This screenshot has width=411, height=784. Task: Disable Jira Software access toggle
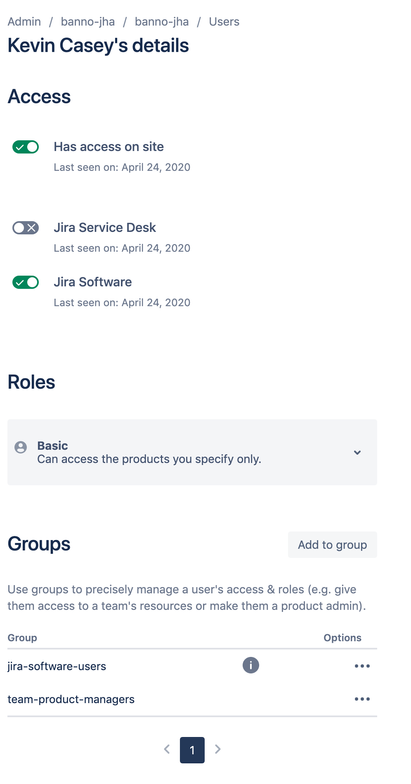pyautogui.click(x=26, y=282)
